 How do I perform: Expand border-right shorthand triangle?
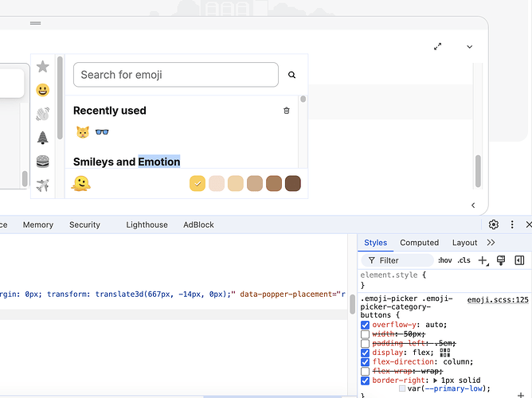436,380
